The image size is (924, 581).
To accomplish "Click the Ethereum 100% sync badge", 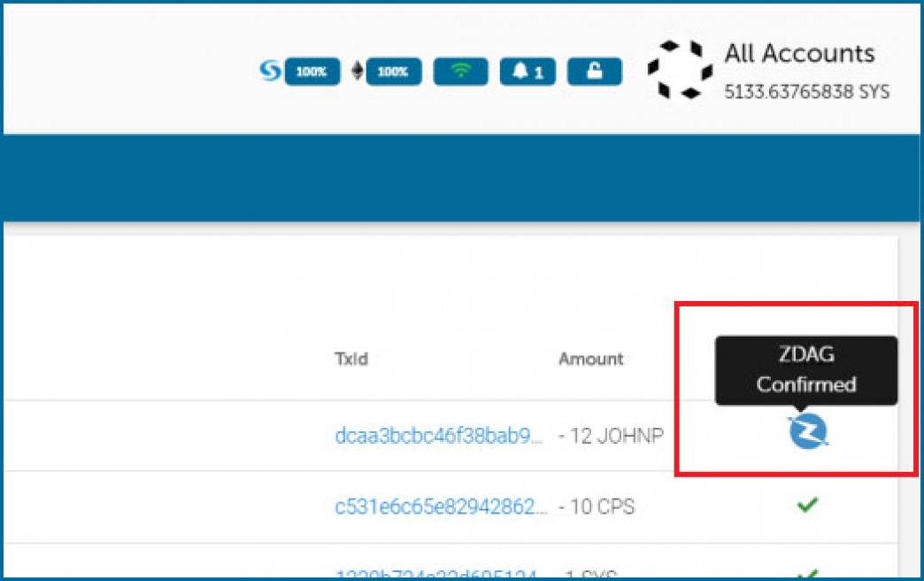I will tap(393, 72).
